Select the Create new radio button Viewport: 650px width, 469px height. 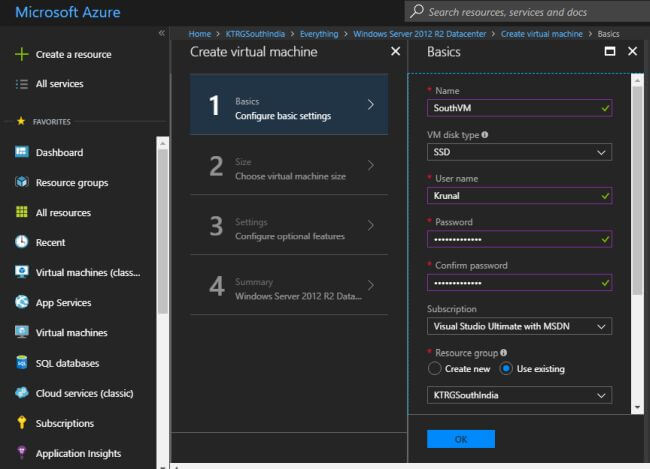click(434, 368)
